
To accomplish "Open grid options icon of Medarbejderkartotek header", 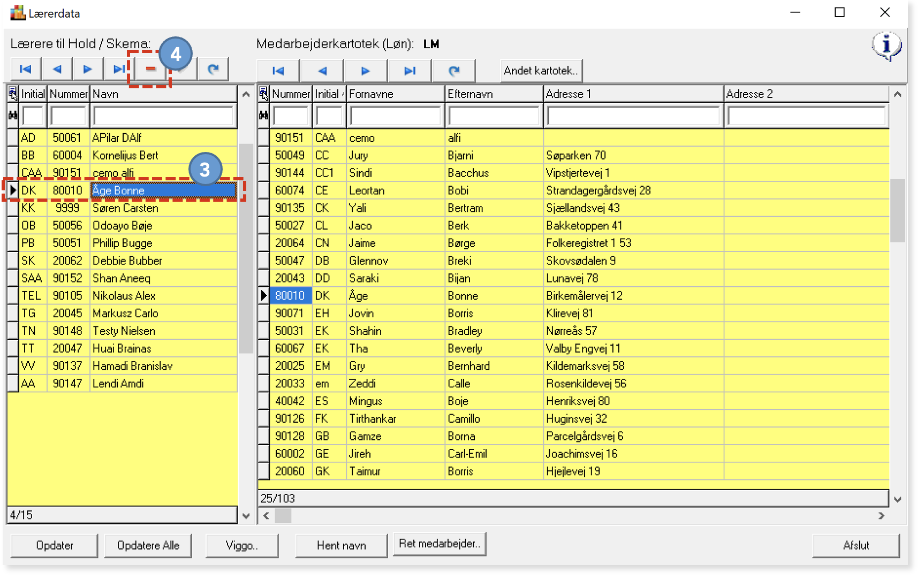I will click(x=263, y=94).
